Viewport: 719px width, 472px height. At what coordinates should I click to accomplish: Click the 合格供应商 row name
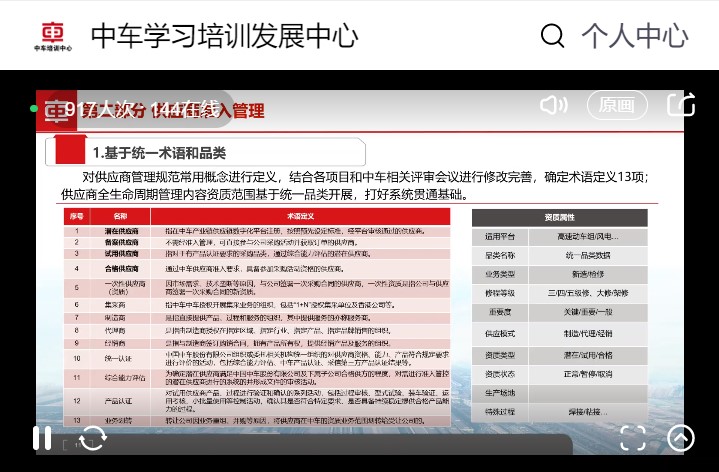(121, 269)
